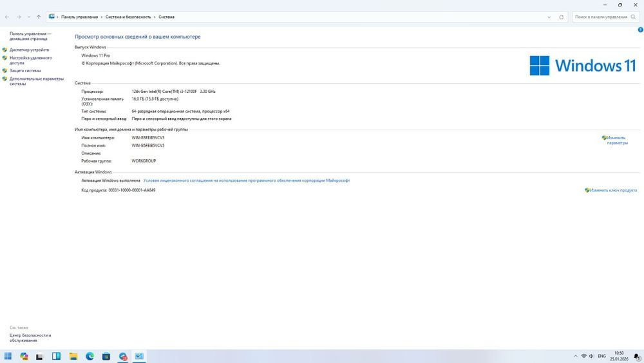
Task: Open Wi-Fi network tray icon
Action: [584, 356]
